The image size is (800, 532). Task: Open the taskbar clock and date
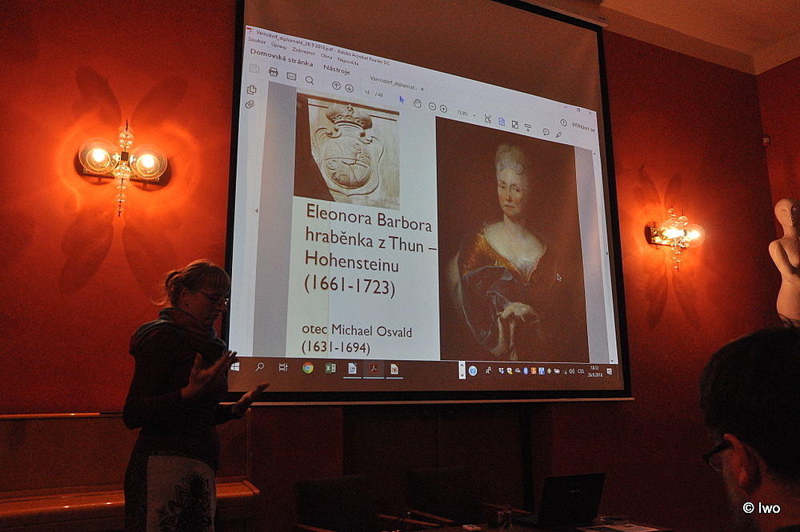[x=594, y=371]
